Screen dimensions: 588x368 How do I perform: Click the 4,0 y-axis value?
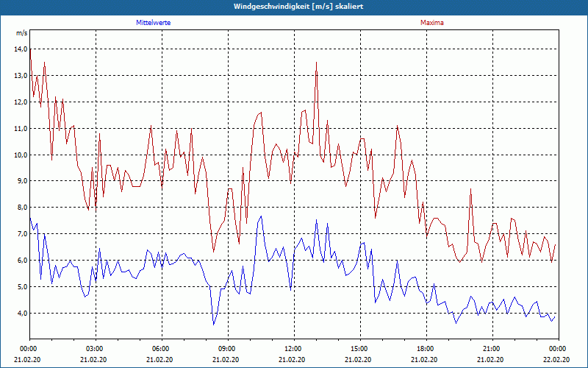click(x=23, y=314)
